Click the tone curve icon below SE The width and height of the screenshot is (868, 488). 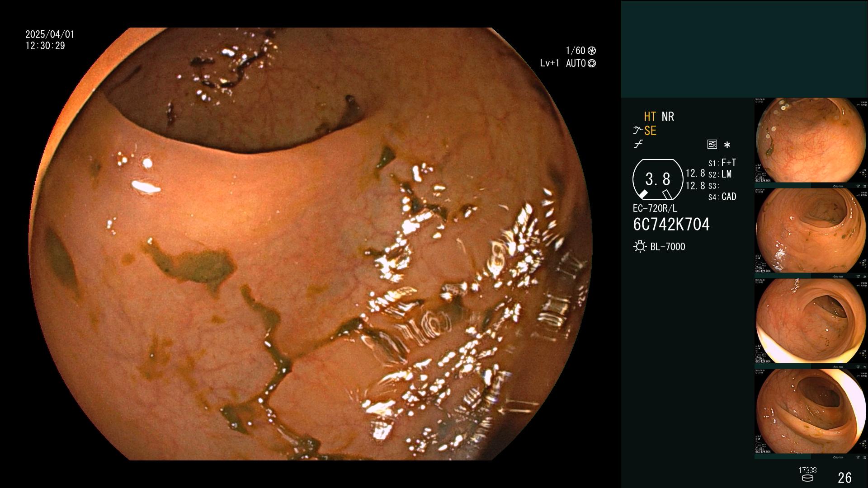pos(638,144)
